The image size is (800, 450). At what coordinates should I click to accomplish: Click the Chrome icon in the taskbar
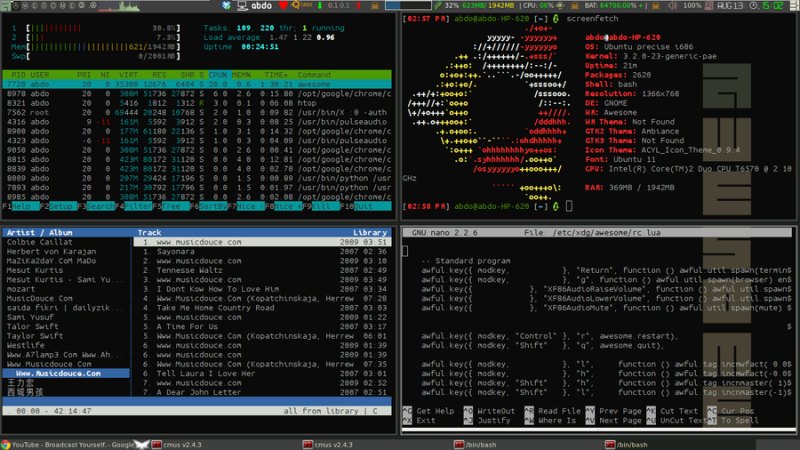(x=6, y=444)
